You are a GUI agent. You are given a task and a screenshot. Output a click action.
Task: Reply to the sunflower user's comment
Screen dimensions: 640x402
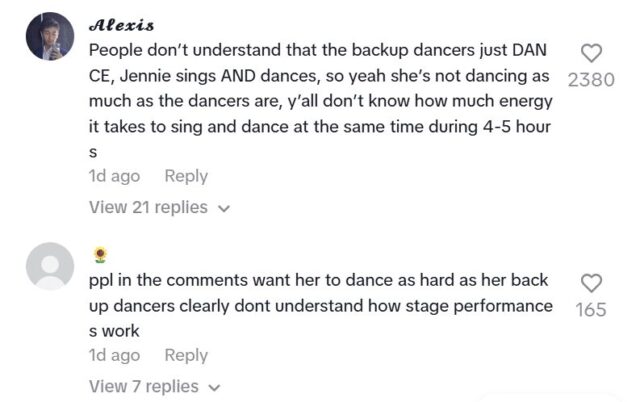point(186,355)
